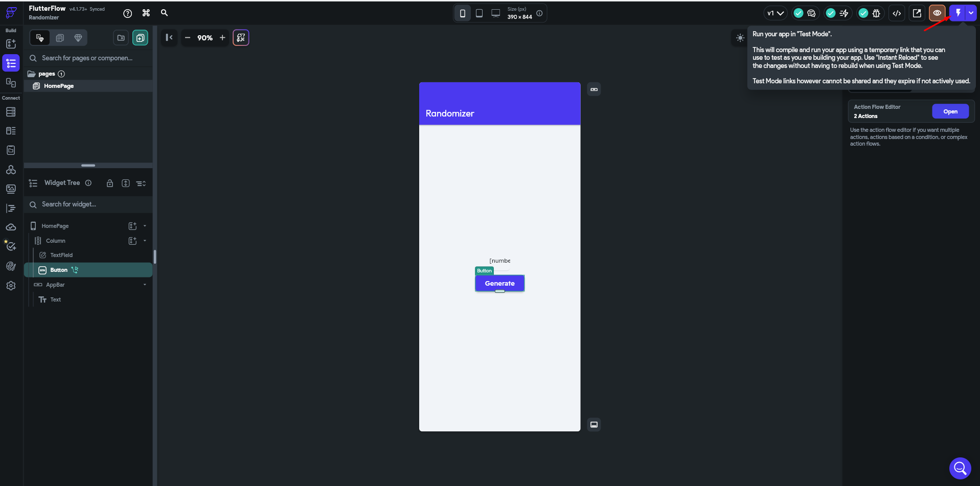Open the Theme Settings palette icon
The height and width of the screenshot is (486, 980).
(11, 266)
